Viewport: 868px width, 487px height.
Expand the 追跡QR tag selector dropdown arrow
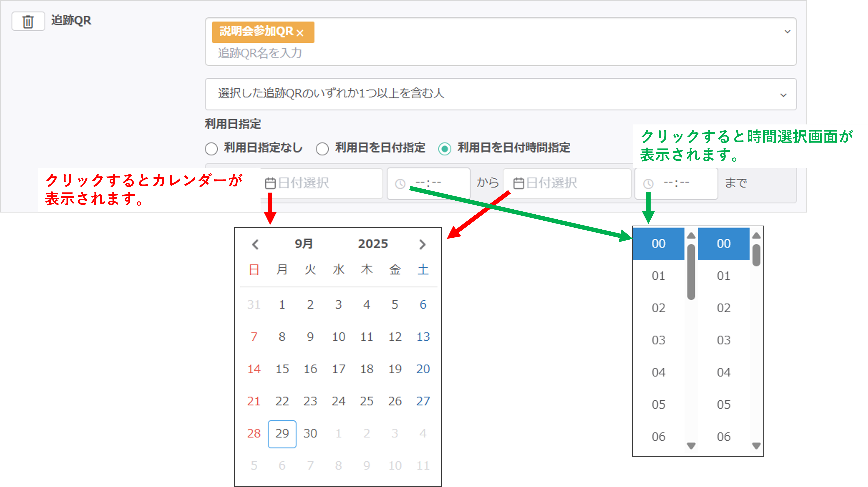(787, 32)
